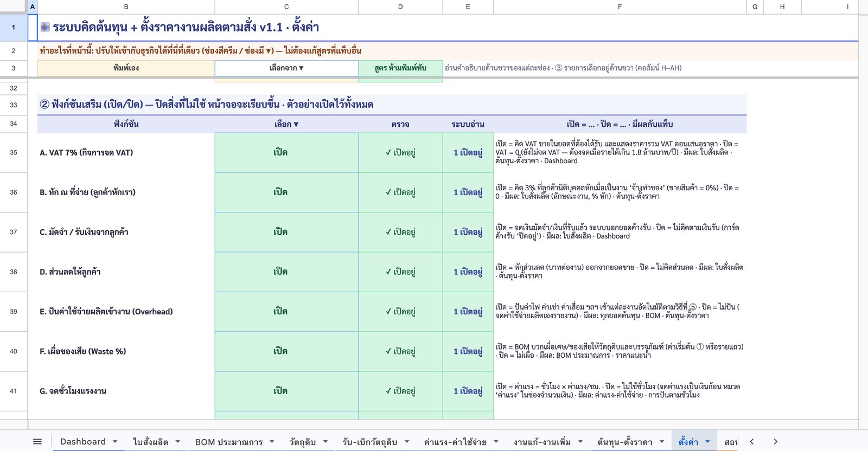Expand the ค่าแรง-ค่าใช้จ่าย tab dropdown arrow

coord(496,442)
